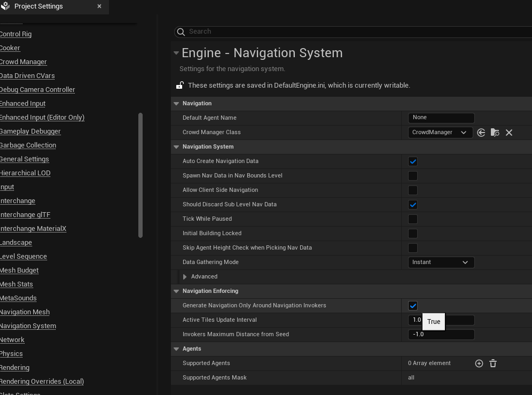Open Debug Camera Controller settings
532x395 pixels.
coord(37,90)
